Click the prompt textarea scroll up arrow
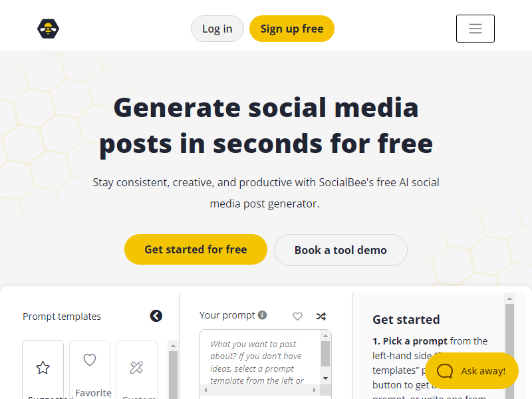The width and height of the screenshot is (532, 399). (x=325, y=336)
